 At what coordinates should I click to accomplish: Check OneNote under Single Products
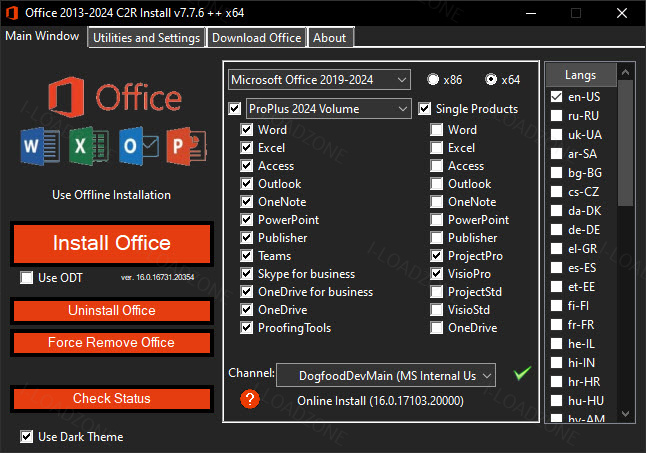point(436,202)
